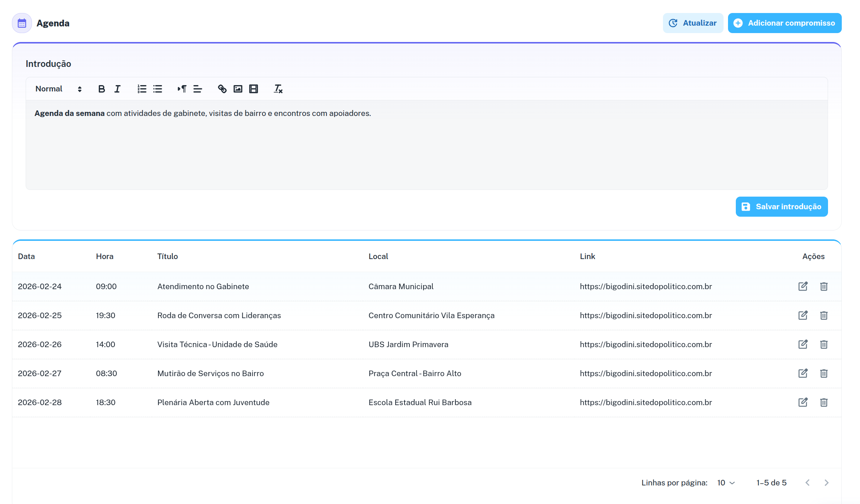Delete the Visita Técnica appointment
The height and width of the screenshot is (504, 860).
(824, 344)
